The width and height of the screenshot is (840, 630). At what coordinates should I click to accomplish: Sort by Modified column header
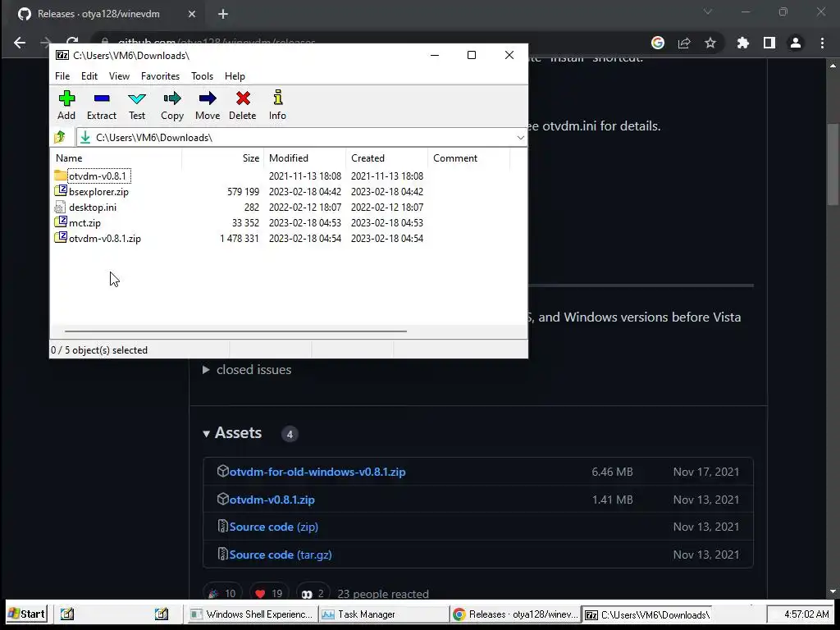point(305,158)
